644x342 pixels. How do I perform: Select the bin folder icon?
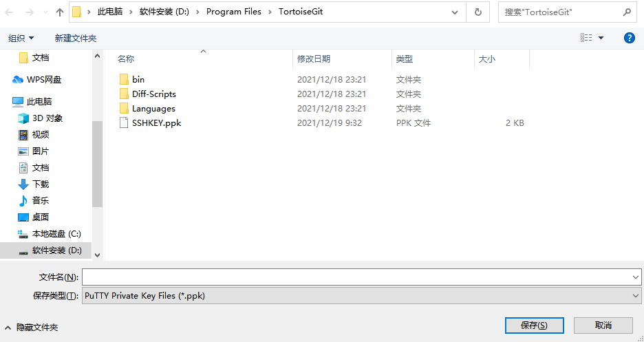(124, 79)
